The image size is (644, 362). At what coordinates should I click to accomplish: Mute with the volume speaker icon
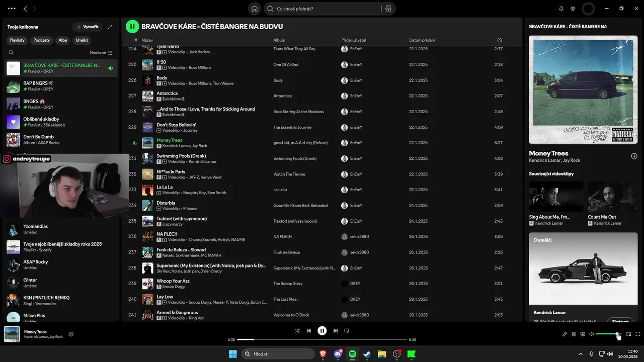[592, 334]
